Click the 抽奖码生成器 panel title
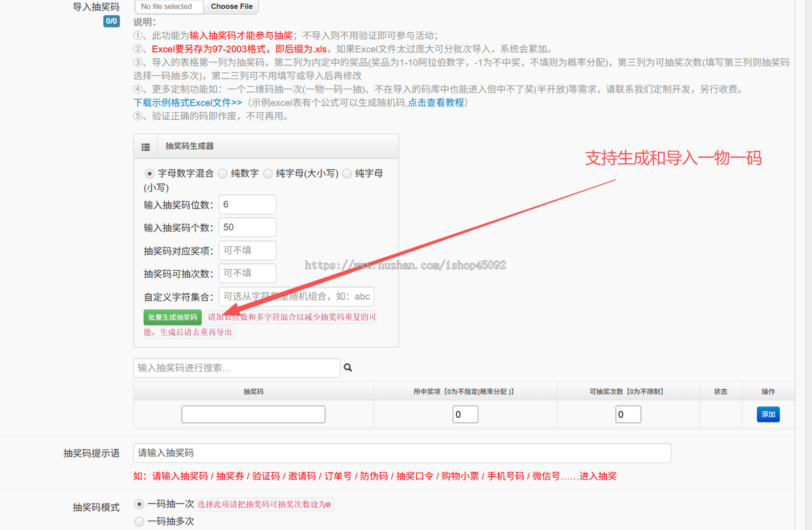Screen dimensions: 812x530 (189, 146)
